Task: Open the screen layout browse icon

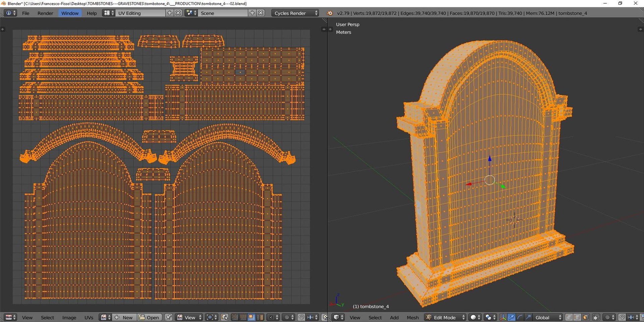Action: pos(109,13)
